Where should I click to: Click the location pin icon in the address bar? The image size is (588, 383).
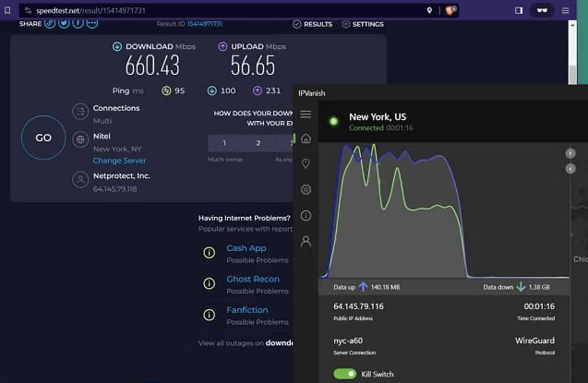[x=429, y=10]
